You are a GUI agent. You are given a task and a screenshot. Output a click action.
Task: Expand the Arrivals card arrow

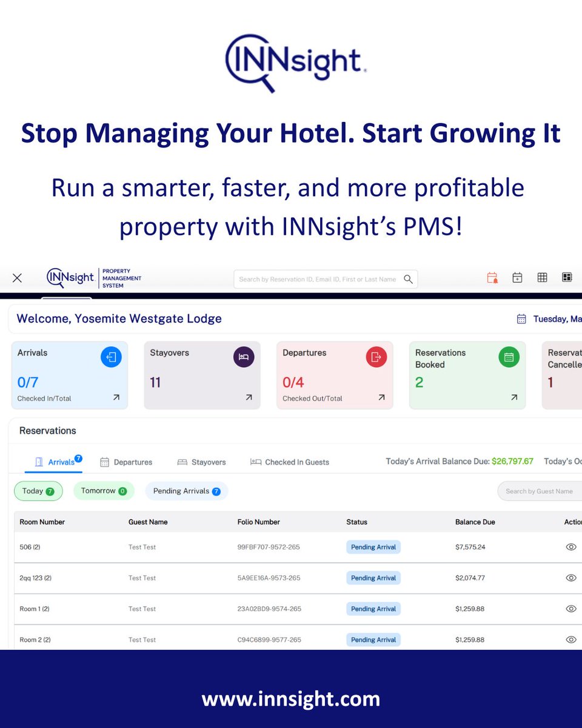point(116,398)
